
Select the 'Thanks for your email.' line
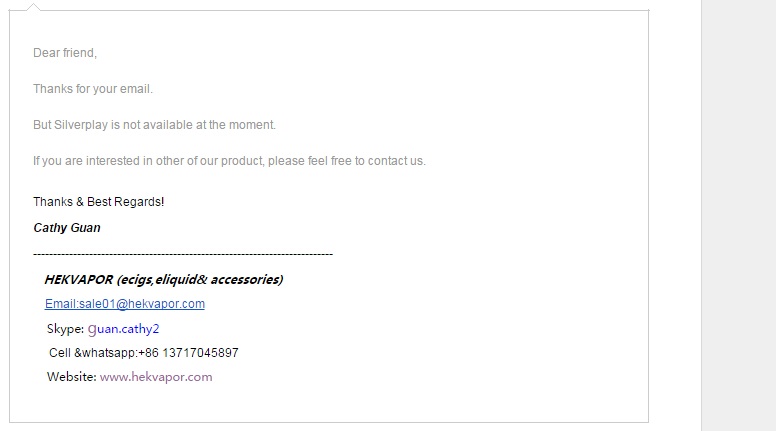93,89
